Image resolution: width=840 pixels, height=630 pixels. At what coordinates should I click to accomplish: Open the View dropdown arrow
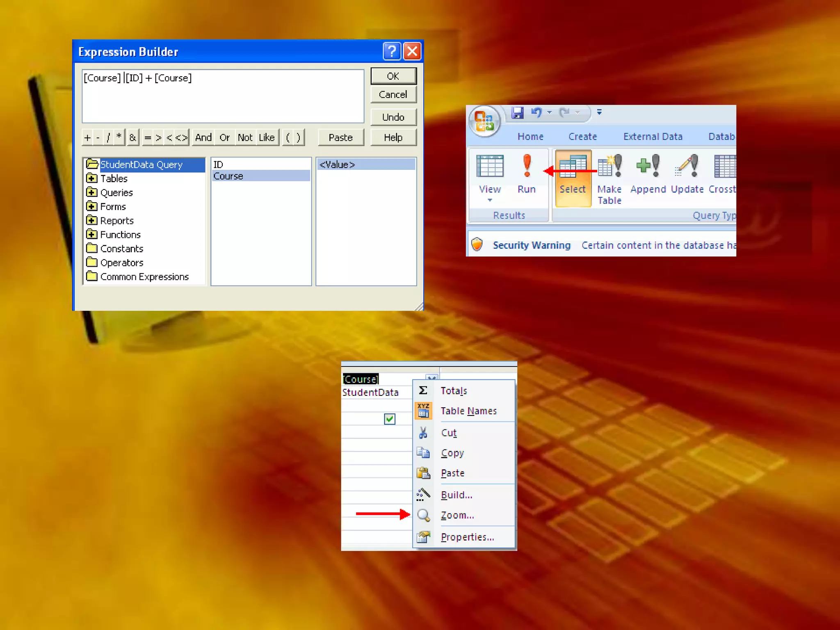pos(490,200)
